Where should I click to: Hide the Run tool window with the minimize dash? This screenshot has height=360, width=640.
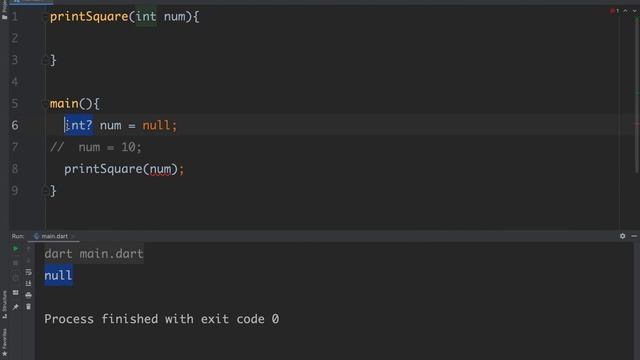634,236
